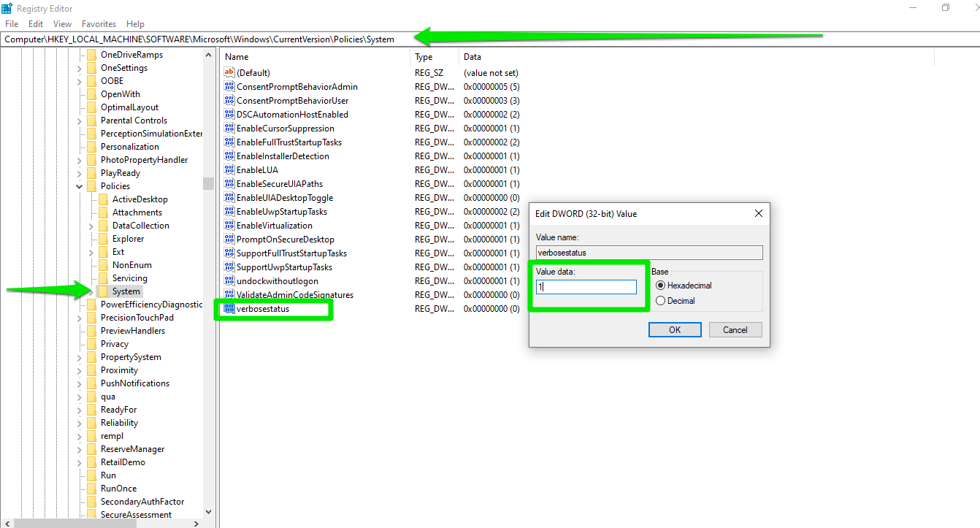980x528 pixels.
Task: Expand the PropertySystem tree node
Action: (x=80, y=357)
